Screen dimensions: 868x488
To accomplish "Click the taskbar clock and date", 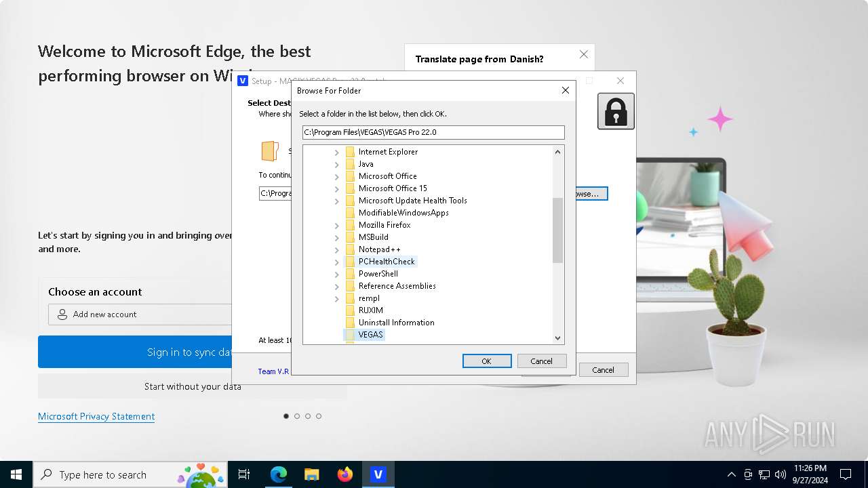I will [x=810, y=474].
